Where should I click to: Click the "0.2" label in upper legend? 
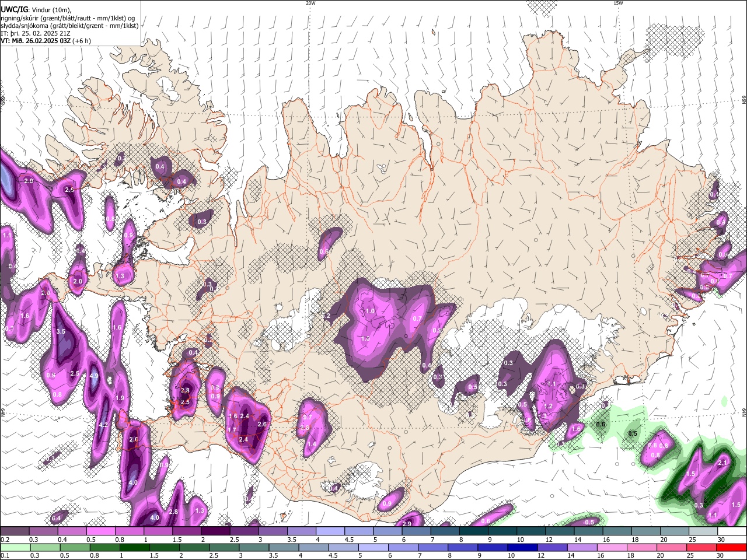5,539
